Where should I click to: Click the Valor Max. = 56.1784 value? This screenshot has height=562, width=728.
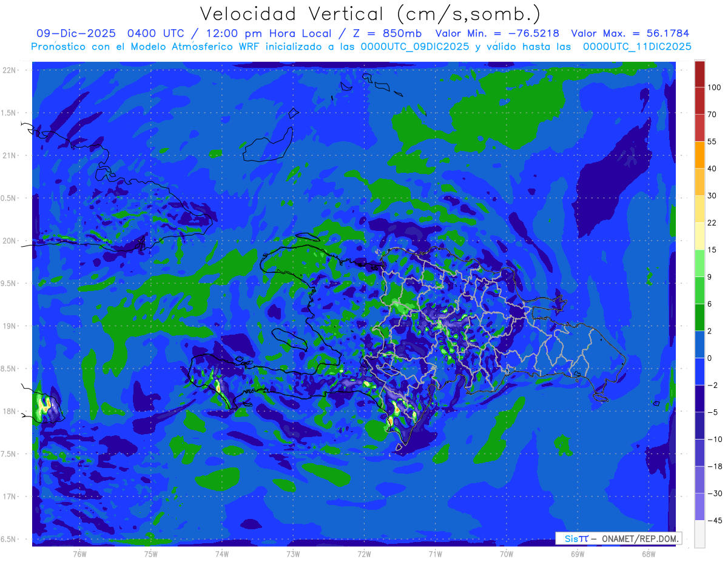click(630, 33)
